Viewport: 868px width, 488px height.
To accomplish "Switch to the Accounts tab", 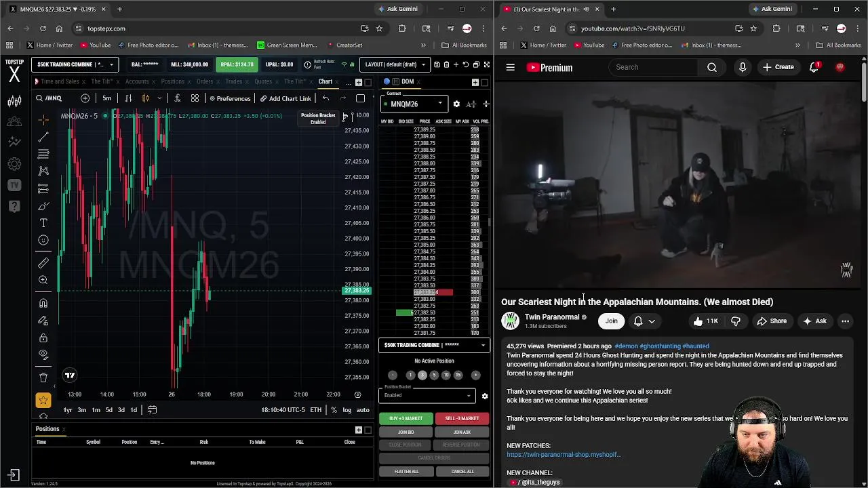I will click(136, 81).
